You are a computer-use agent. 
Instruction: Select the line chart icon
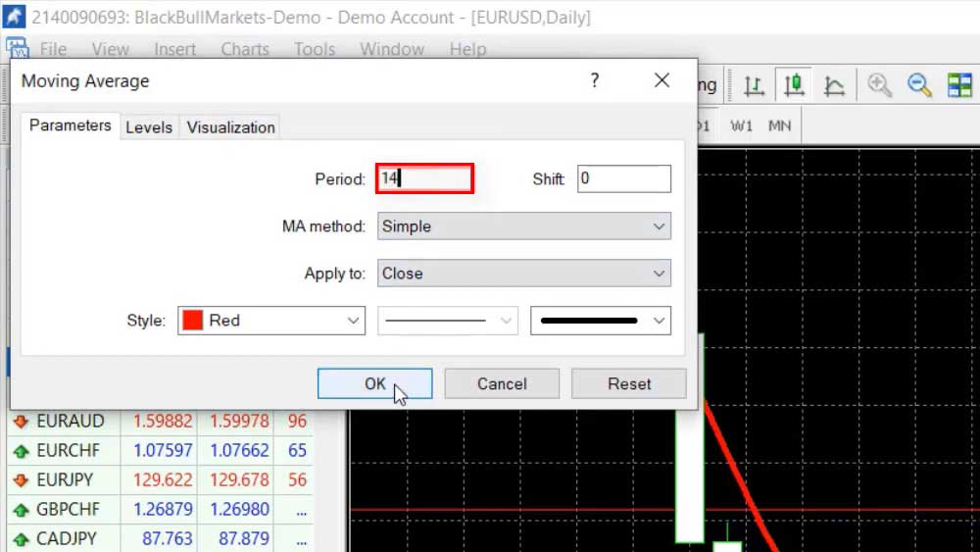coord(834,85)
